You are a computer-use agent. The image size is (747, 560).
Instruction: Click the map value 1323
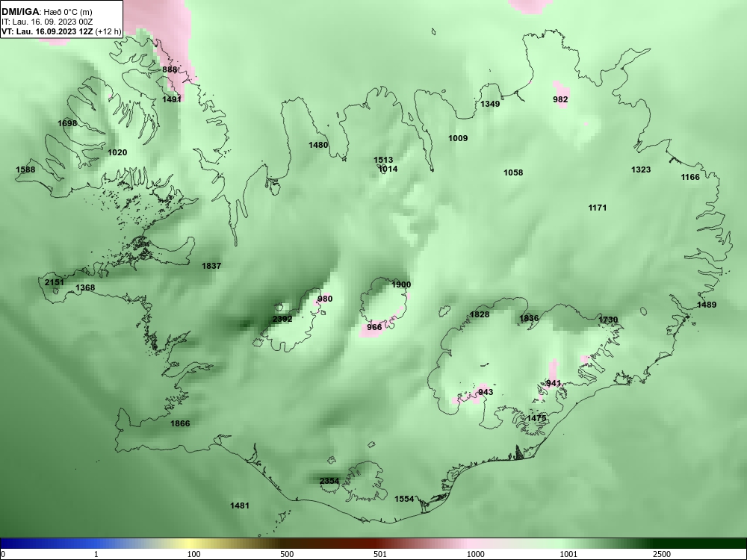[641, 169]
